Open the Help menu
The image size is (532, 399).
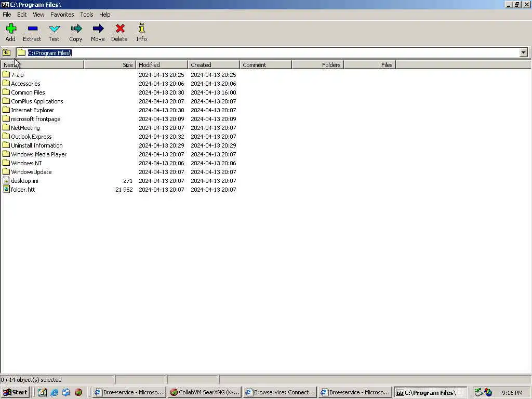(104, 15)
